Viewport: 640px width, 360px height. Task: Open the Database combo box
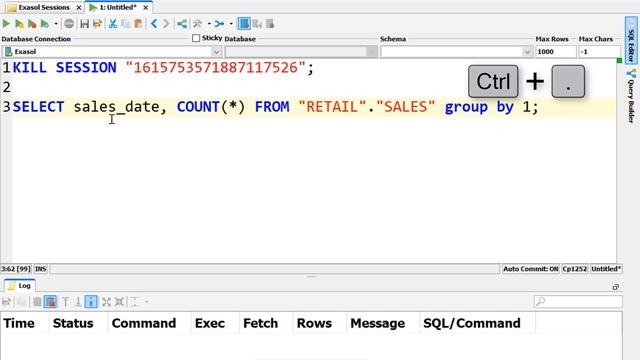[300, 52]
